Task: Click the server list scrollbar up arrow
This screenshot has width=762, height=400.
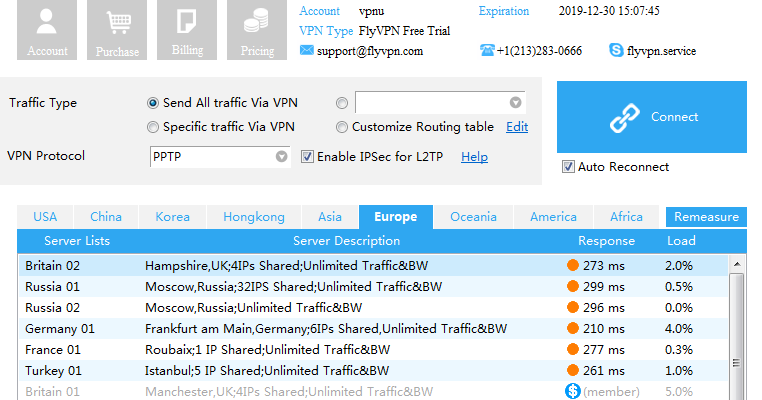Action: [737, 264]
